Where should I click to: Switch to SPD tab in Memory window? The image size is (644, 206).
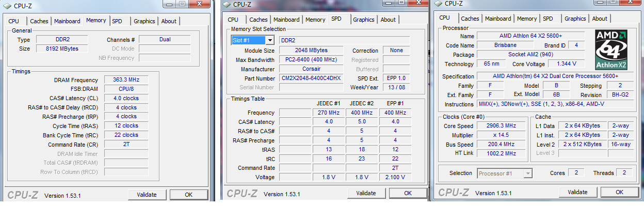point(117,21)
